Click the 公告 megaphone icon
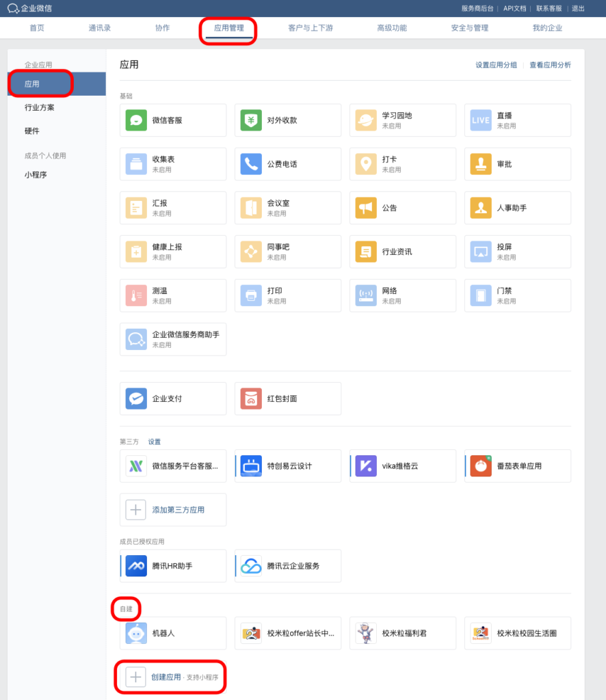Screen dimensions: 606x700 [366, 208]
